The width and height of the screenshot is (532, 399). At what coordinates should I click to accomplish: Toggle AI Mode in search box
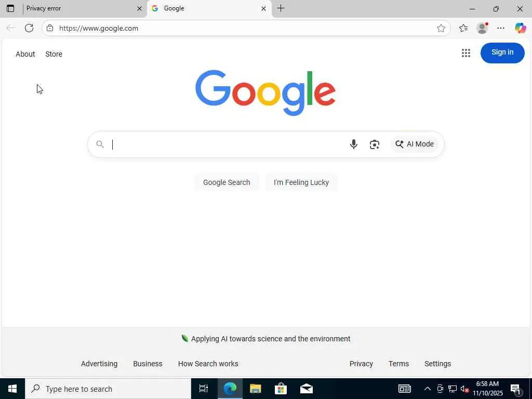click(414, 144)
